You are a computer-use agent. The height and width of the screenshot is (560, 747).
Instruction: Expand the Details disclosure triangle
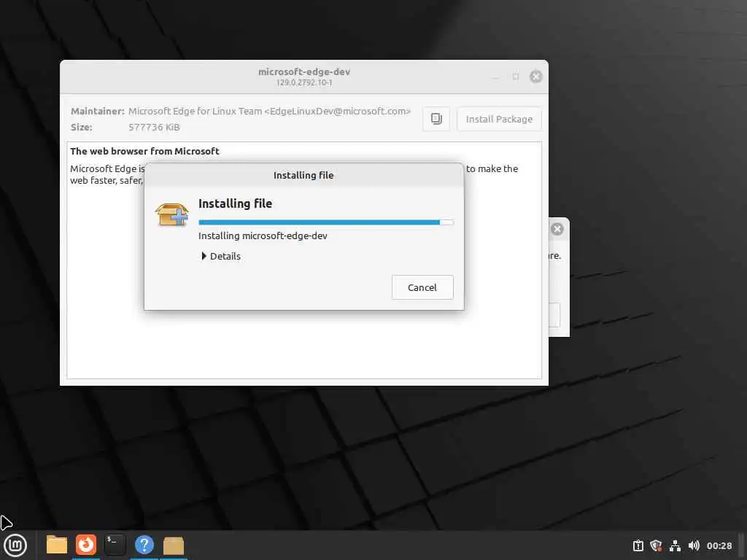pos(204,256)
